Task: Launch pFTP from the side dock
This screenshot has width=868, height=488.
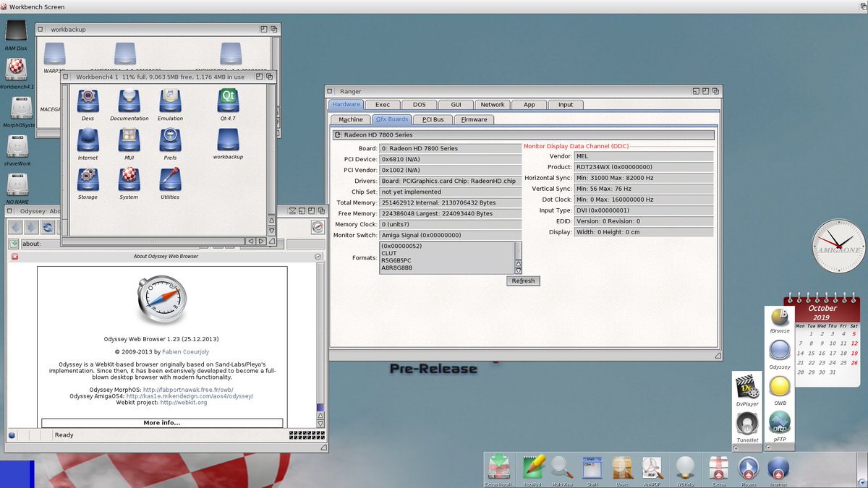Action: (779, 426)
